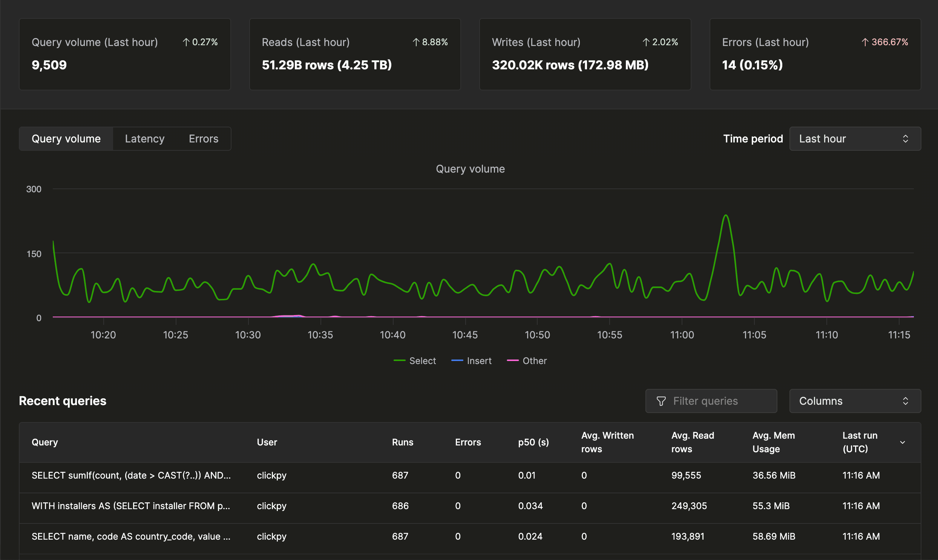Click the Query volume tab

65,138
